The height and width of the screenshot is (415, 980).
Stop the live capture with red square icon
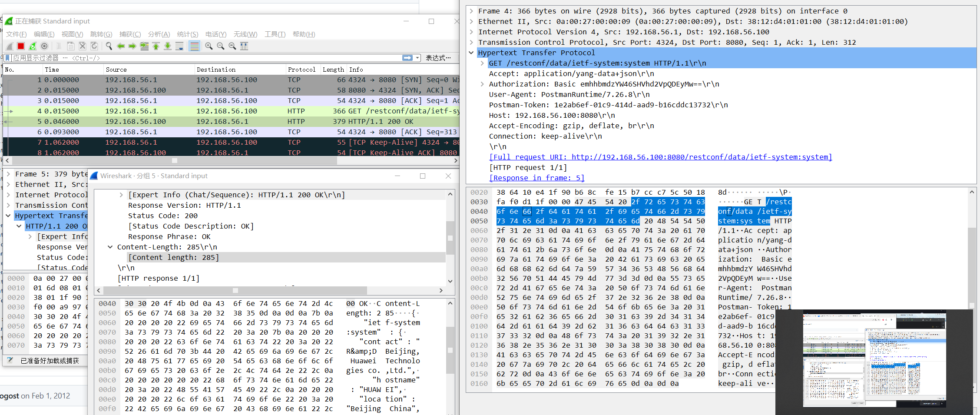tap(20, 46)
